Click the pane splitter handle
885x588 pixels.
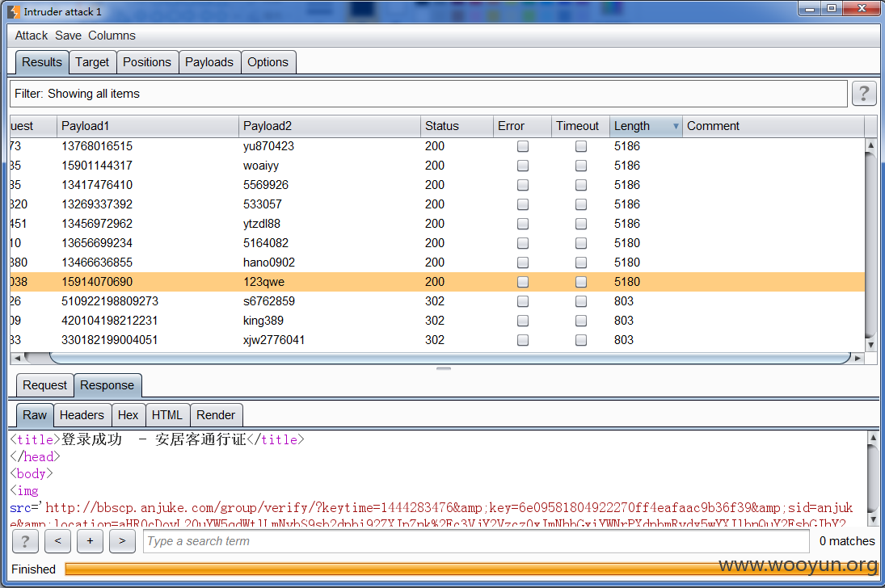[444, 368]
